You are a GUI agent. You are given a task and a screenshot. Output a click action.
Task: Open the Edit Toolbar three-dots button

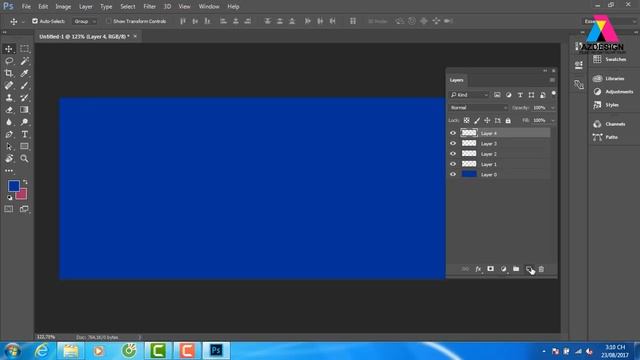pyautogui.click(x=9, y=171)
